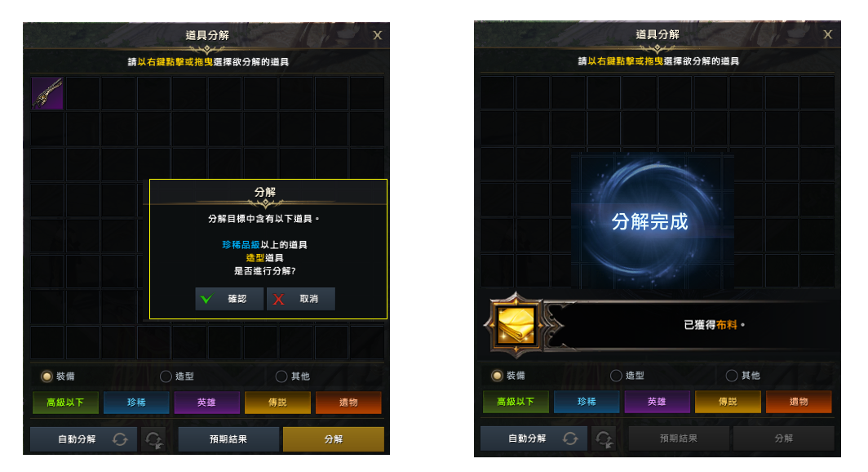Select the weapon item in the left dismantle grid
This screenshot has width=868, height=472.
(x=47, y=93)
